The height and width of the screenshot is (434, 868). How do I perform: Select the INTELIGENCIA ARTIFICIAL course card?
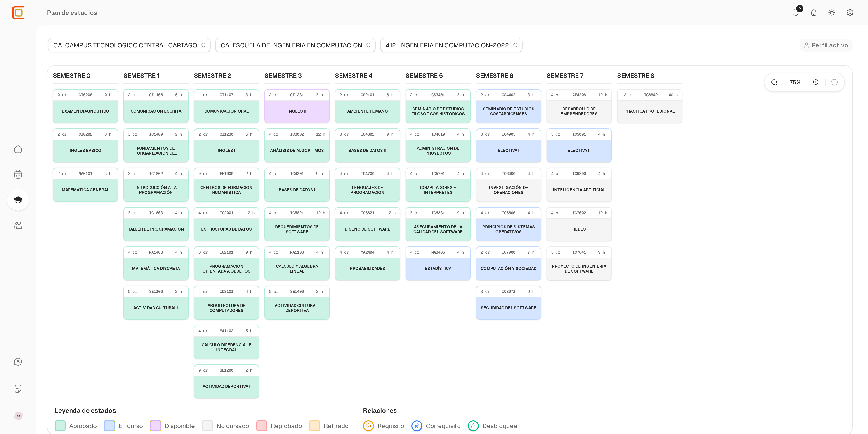click(579, 185)
